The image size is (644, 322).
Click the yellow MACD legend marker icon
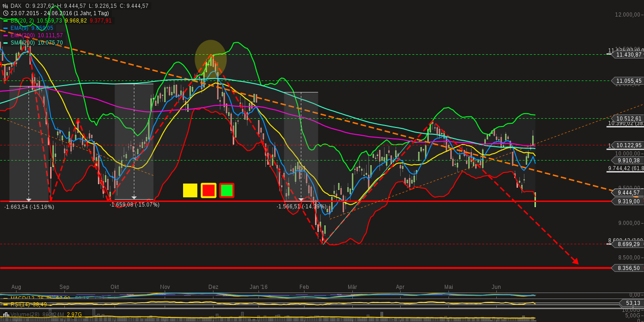click(6, 298)
